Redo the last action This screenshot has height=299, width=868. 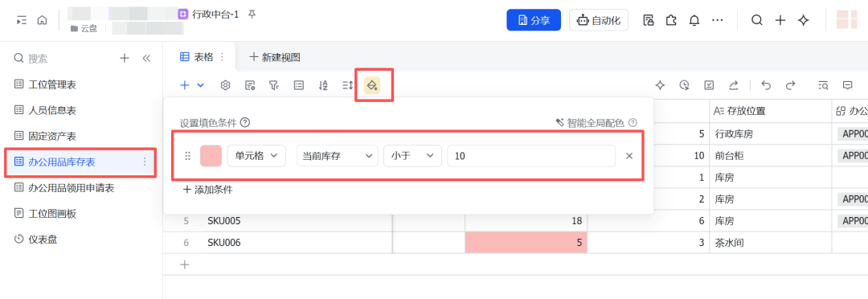click(791, 85)
